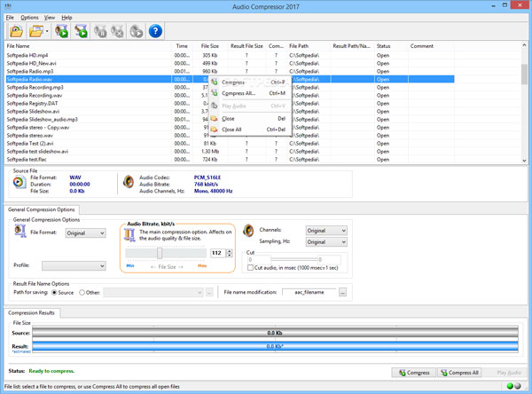Switch to Compression Results tab
Screen dimensions: 532x394
[31, 313]
